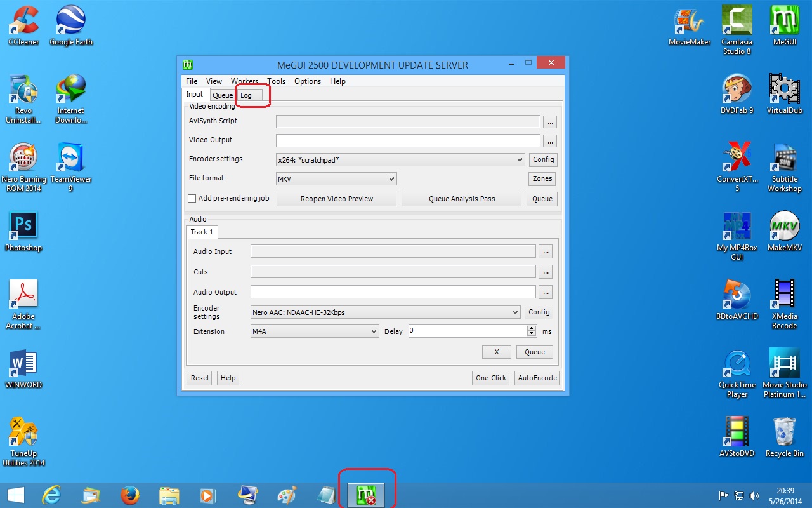
Task: Enable the Add pre-rendering job checkbox
Action: pyautogui.click(x=192, y=199)
